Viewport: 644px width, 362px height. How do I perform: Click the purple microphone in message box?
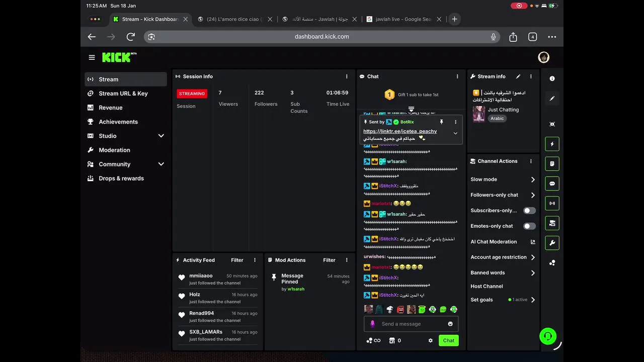[372, 324]
